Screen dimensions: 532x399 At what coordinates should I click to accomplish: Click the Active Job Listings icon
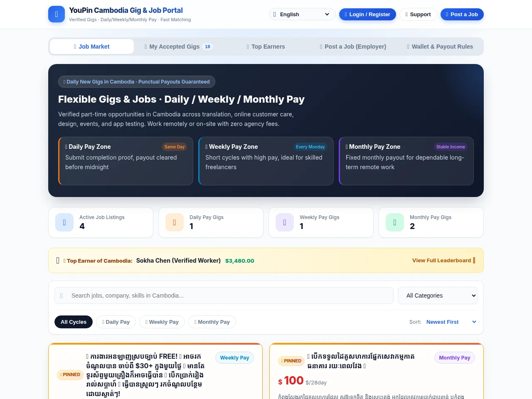coord(64,222)
